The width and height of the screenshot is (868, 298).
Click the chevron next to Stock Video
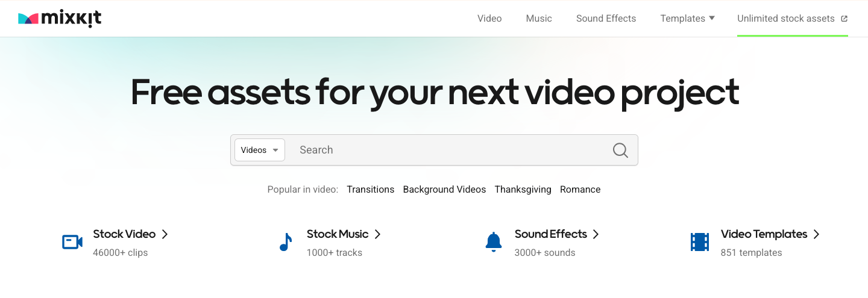click(165, 234)
